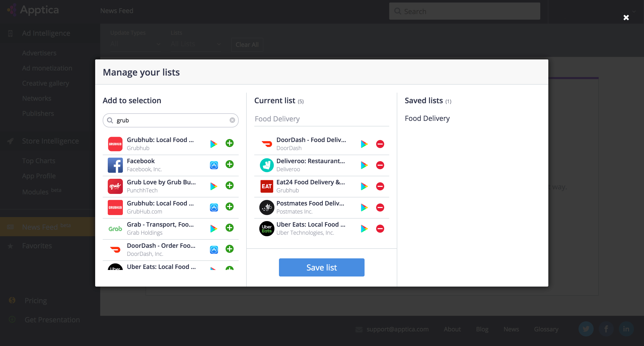Remove Eat24 Food Delivery from current list
Image resolution: width=644 pixels, height=346 pixels.
coord(380,186)
